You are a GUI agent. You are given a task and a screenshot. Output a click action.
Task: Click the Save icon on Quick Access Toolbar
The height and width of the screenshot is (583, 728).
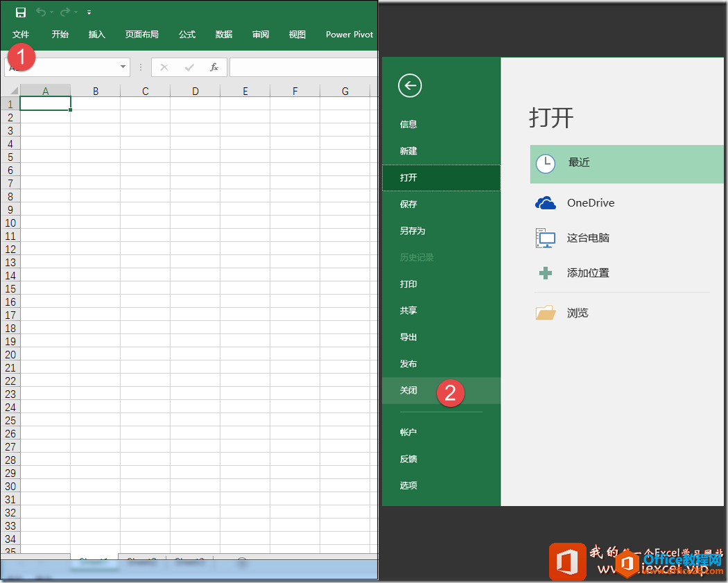click(20, 12)
